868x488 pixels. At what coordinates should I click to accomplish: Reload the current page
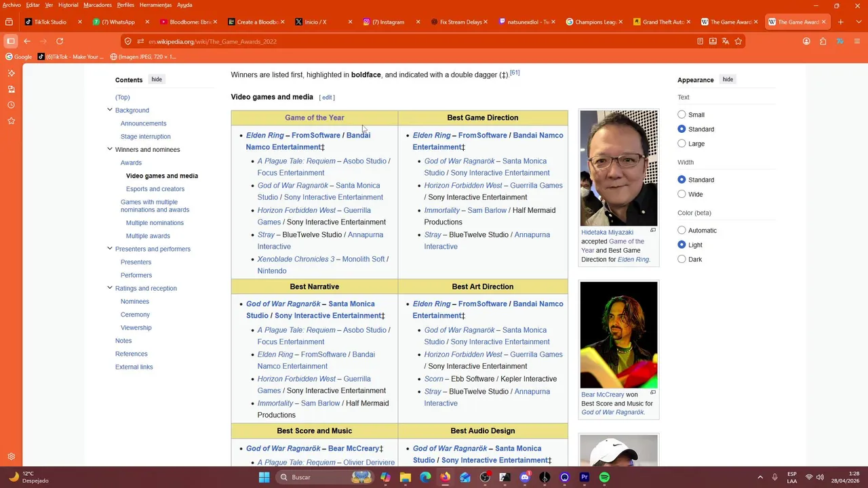(60, 41)
